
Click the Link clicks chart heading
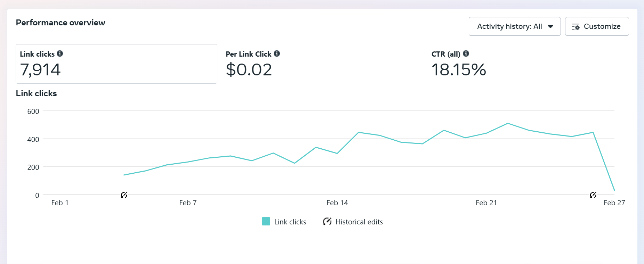[36, 93]
